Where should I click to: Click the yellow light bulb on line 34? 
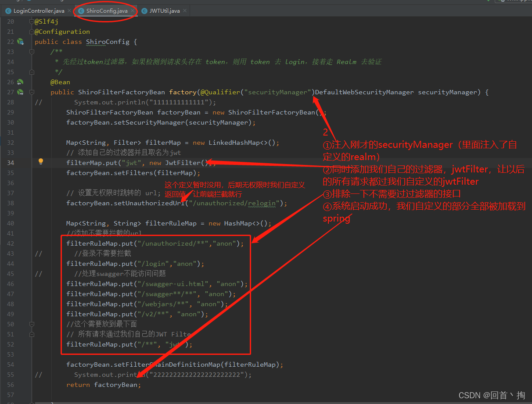(x=41, y=162)
